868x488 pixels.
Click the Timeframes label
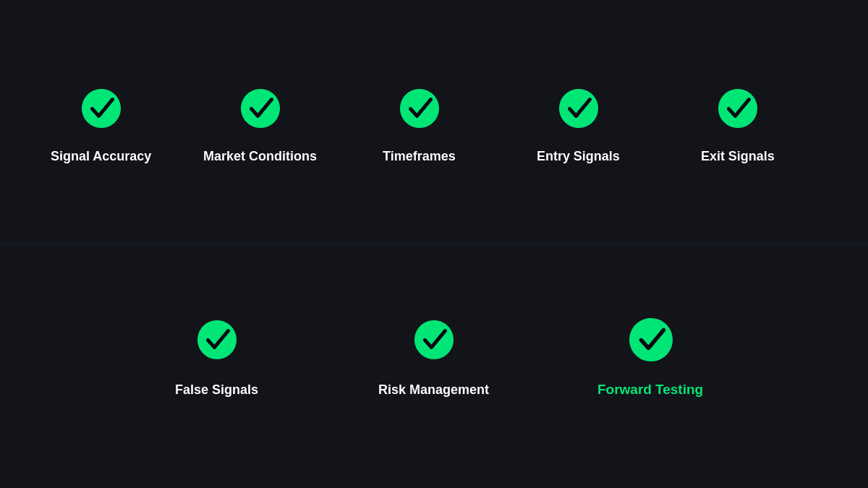click(419, 156)
